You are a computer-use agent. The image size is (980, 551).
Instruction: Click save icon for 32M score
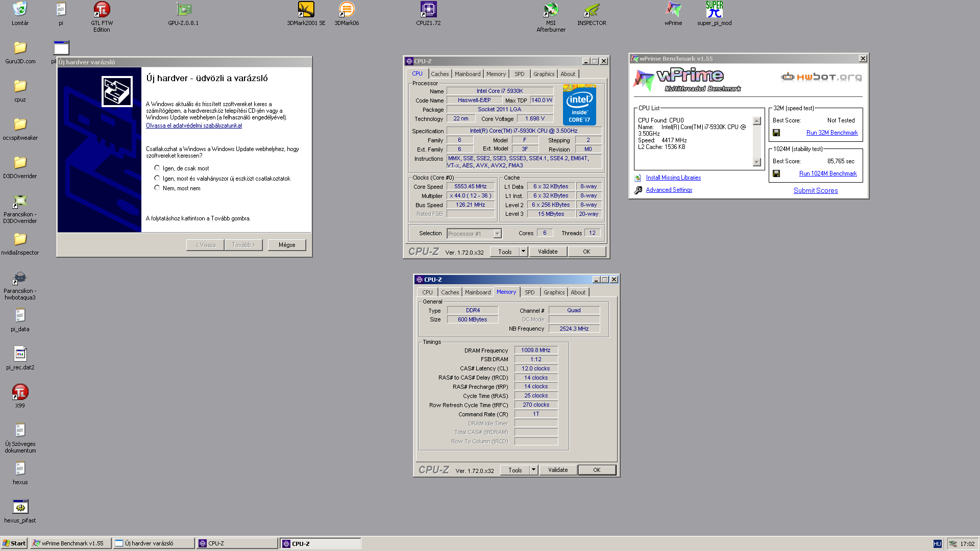(776, 133)
